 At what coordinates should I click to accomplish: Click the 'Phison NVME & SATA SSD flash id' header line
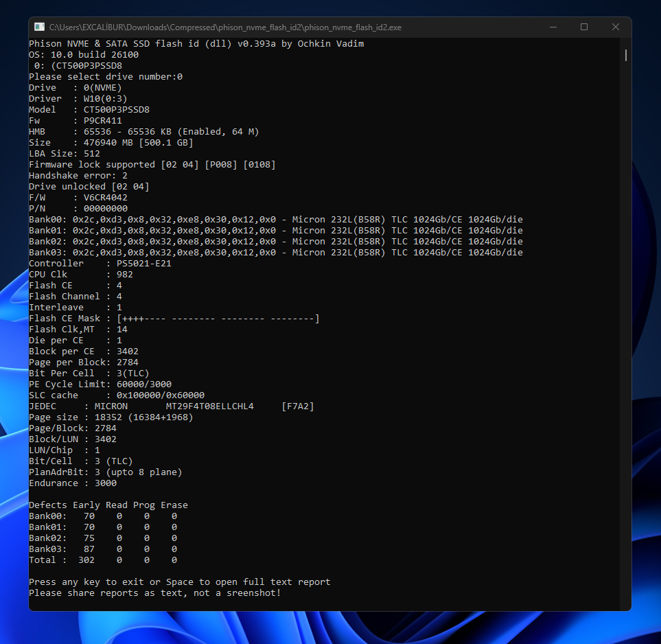point(196,44)
